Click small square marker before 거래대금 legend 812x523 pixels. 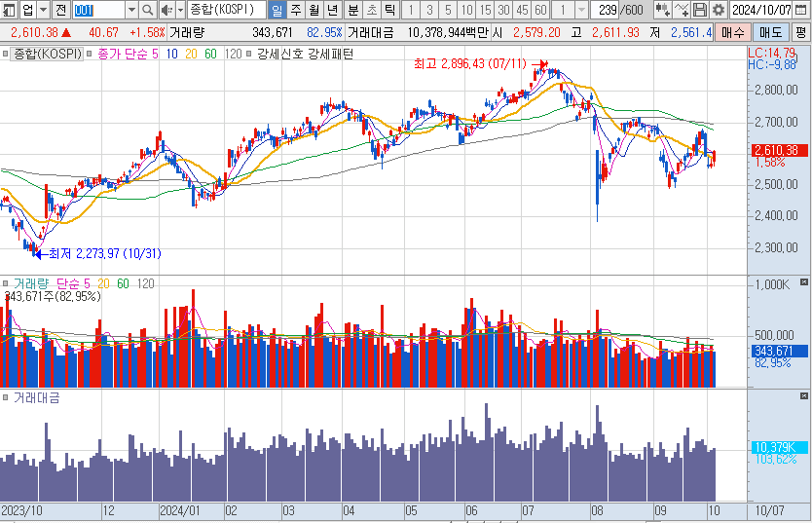click(x=5, y=397)
